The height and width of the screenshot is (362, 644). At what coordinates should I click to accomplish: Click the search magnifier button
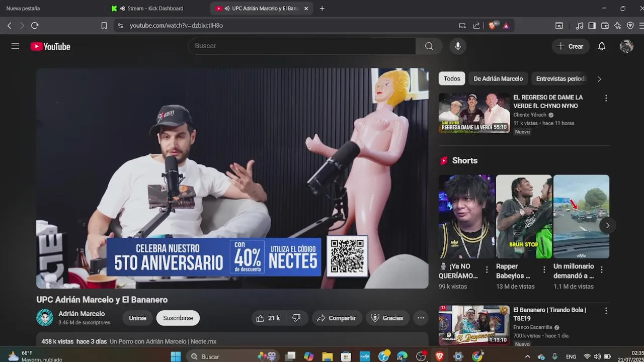(x=429, y=46)
